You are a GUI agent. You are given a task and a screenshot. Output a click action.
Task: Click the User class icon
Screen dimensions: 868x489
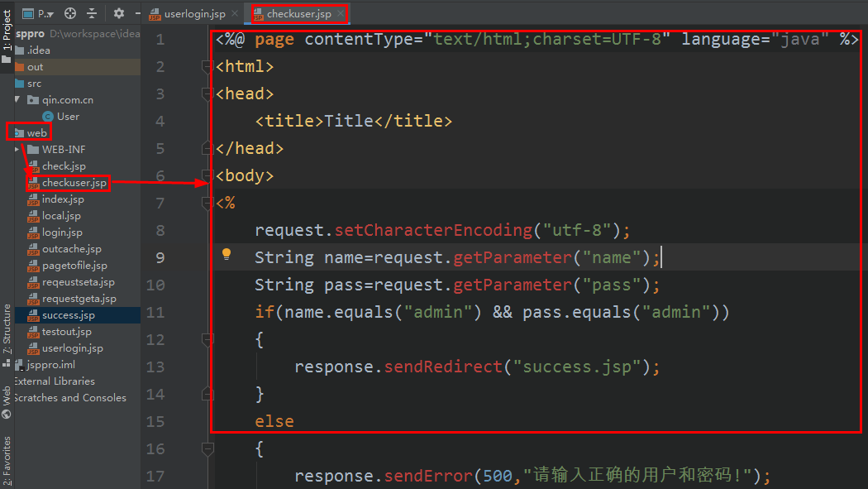tap(48, 117)
